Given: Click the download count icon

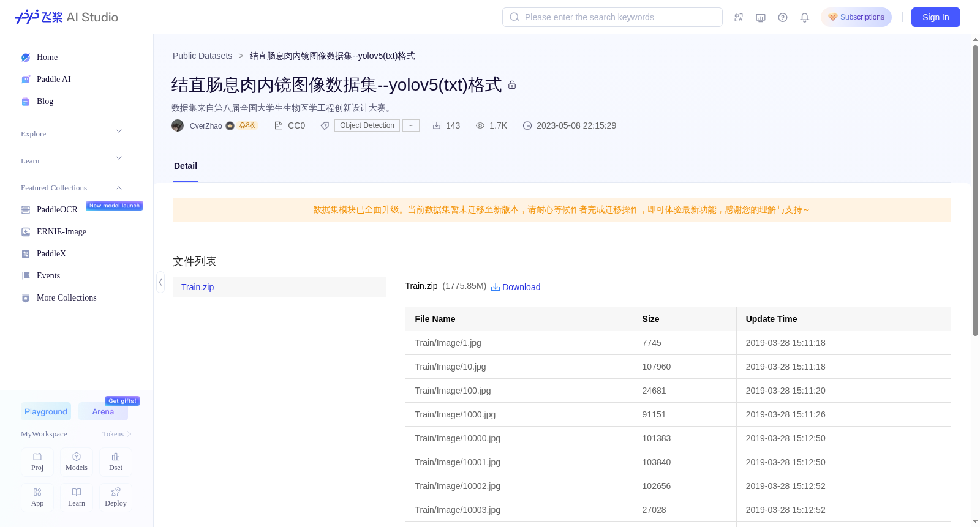Looking at the screenshot, I should 437,125.
